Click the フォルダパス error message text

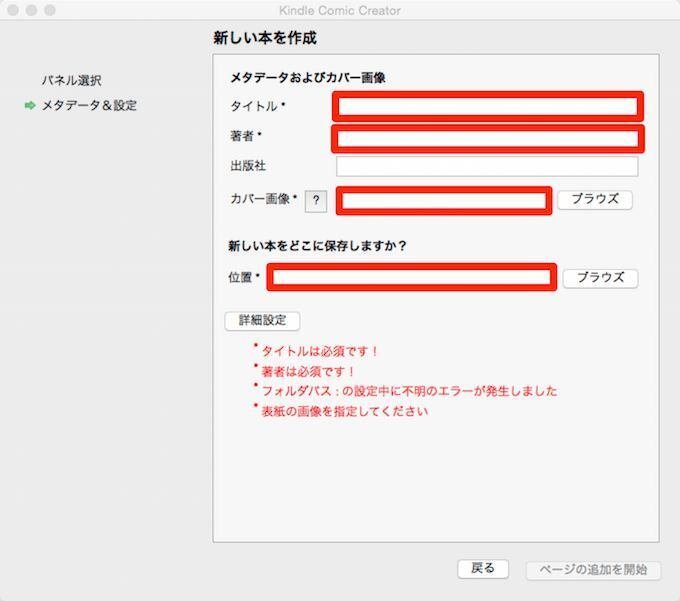(x=409, y=391)
